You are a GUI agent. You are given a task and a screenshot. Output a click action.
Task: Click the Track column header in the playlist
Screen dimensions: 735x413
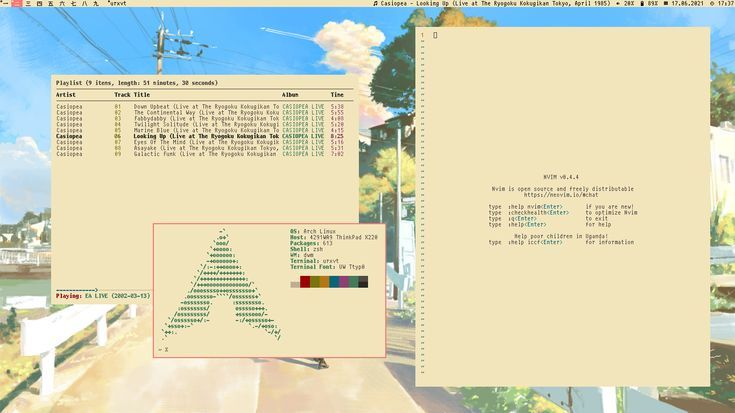(x=122, y=95)
